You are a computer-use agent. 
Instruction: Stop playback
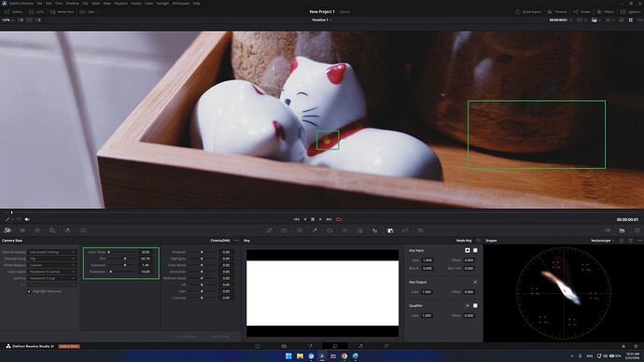tap(313, 219)
